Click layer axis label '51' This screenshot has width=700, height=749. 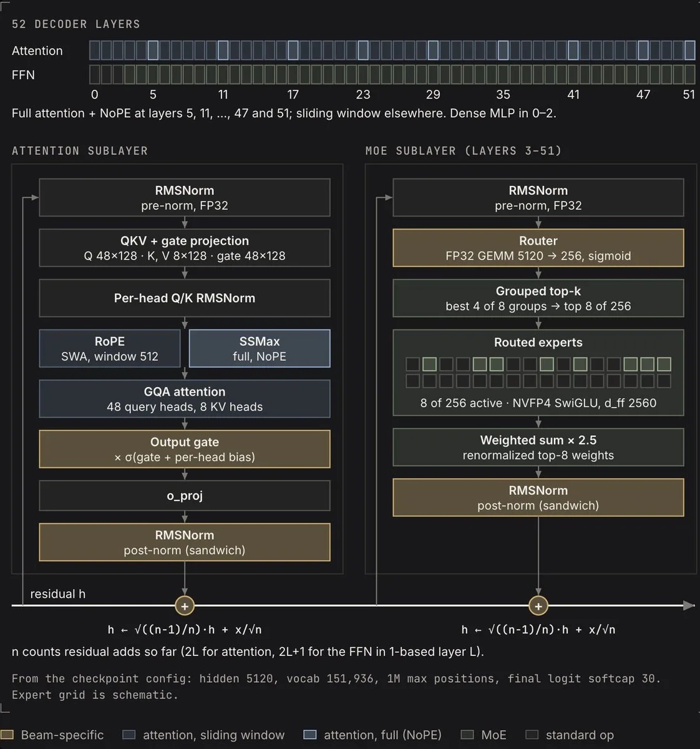(689, 94)
